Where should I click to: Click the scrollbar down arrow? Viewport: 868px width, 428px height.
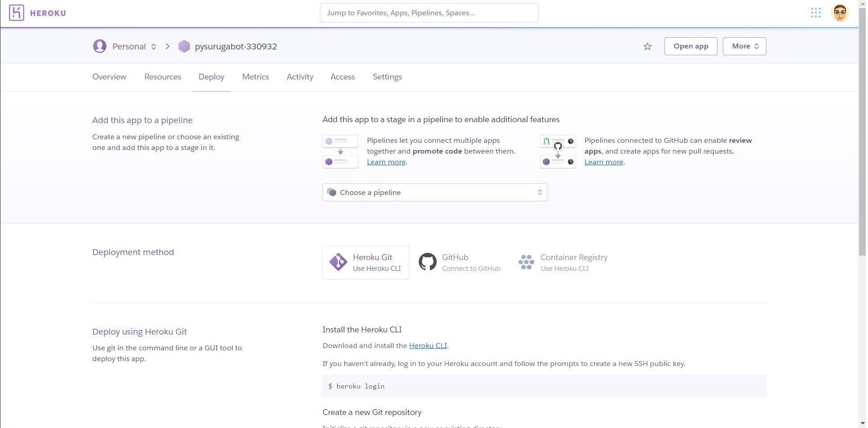[x=862, y=423]
